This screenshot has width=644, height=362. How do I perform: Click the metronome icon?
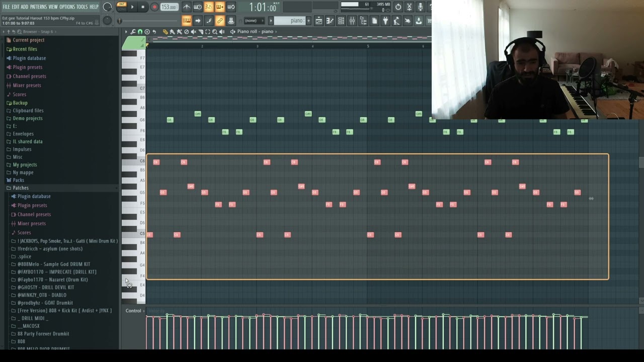pyautogui.click(x=187, y=7)
